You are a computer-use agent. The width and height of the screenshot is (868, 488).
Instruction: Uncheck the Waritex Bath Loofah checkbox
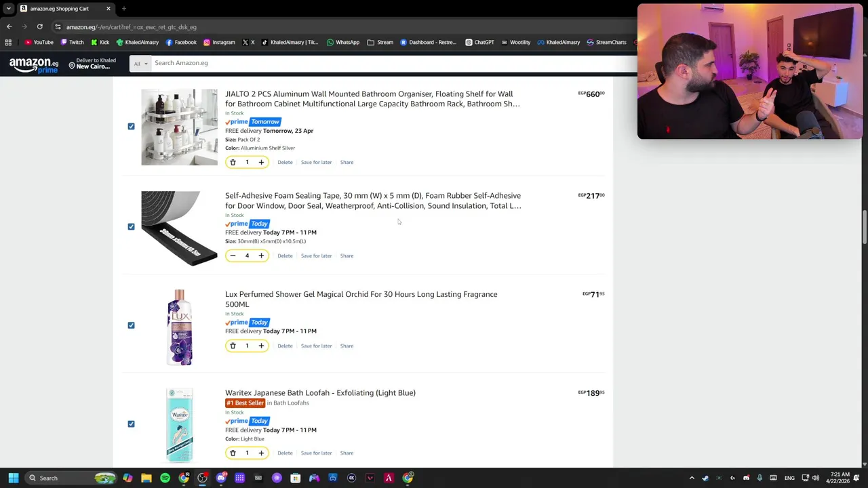pyautogui.click(x=131, y=424)
